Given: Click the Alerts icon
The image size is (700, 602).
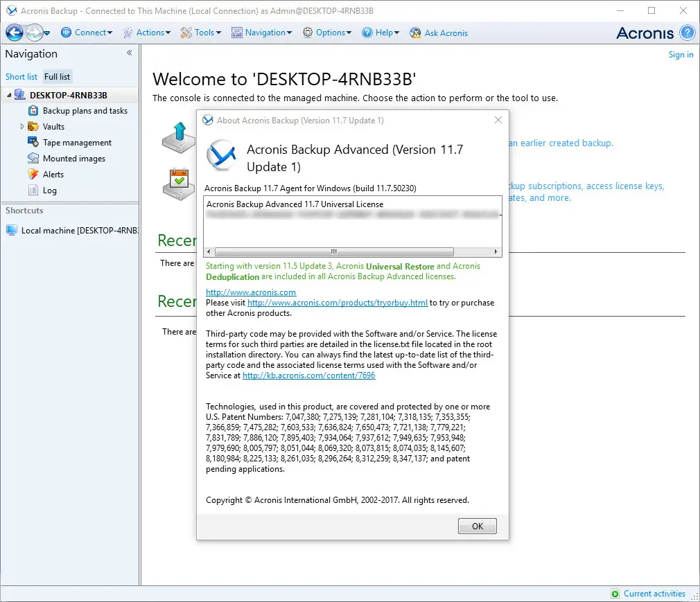Looking at the screenshot, I should (x=33, y=174).
